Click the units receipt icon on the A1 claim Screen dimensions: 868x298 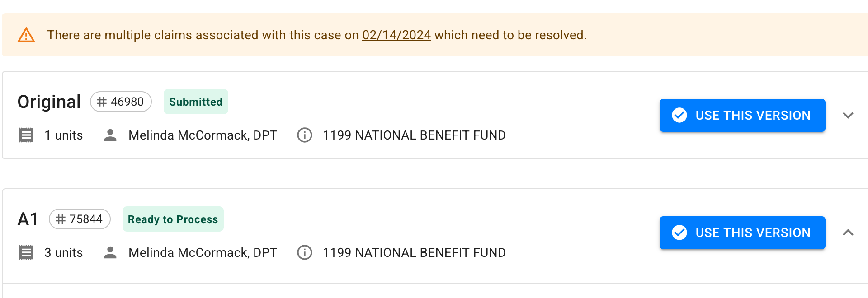click(26, 252)
